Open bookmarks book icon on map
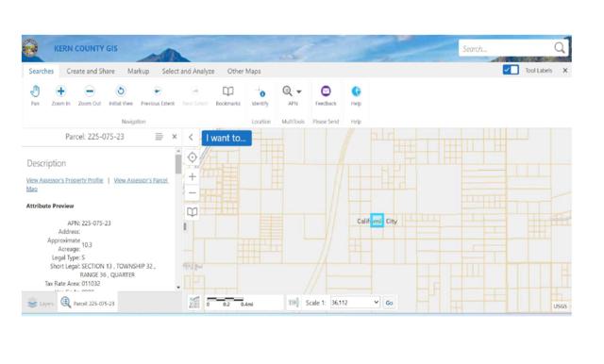604x364 pixels. pos(193,211)
